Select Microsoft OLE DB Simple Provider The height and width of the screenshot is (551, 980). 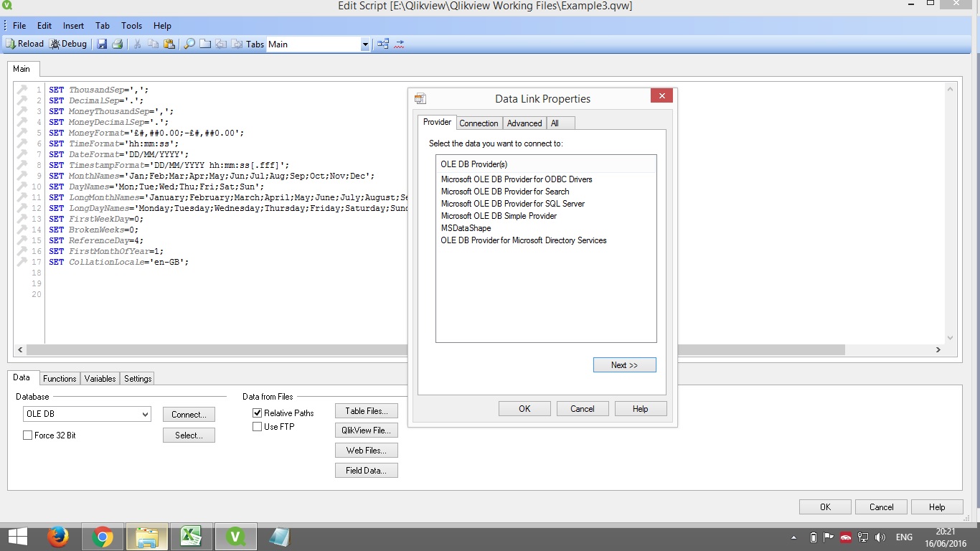tap(499, 216)
